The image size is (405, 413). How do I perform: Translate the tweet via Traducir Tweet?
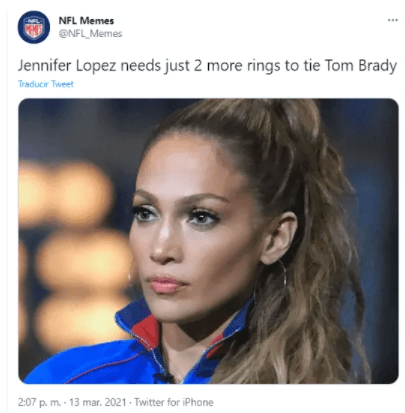coord(46,84)
